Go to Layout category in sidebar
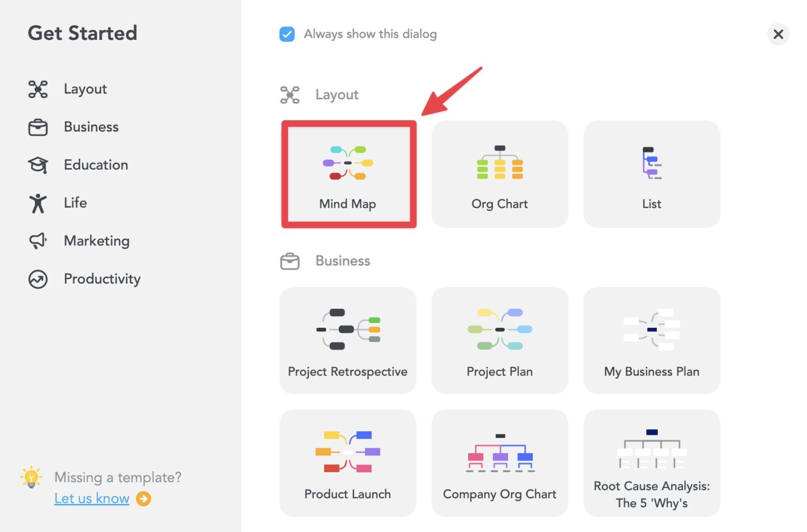 click(85, 89)
